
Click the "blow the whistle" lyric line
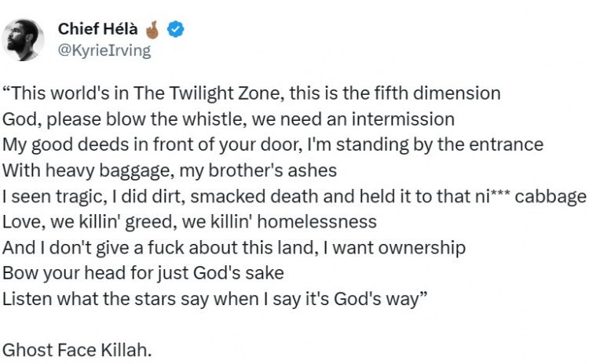pos(229,119)
